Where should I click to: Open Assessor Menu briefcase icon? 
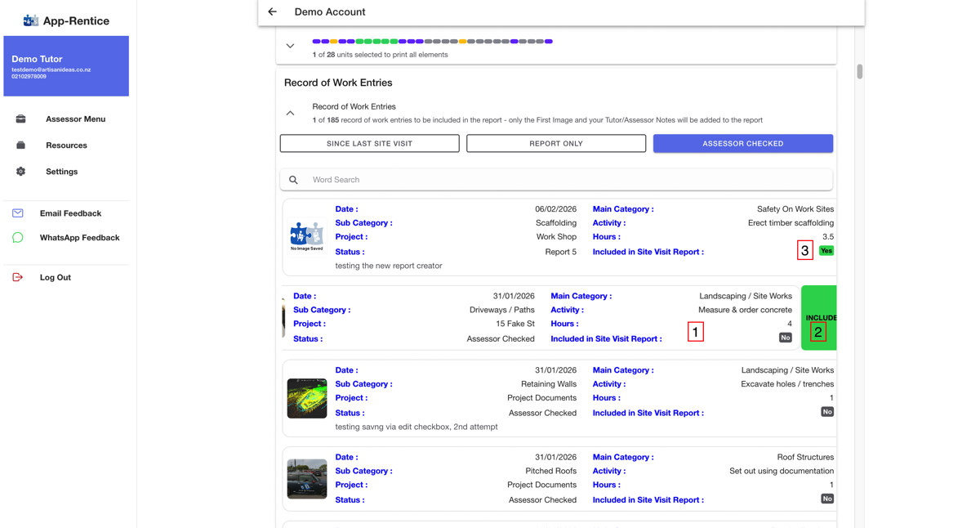pyautogui.click(x=20, y=119)
